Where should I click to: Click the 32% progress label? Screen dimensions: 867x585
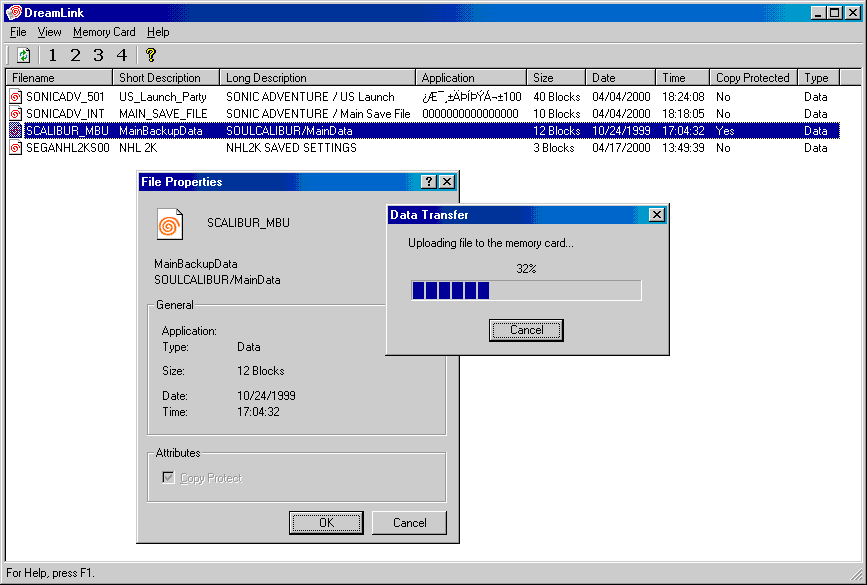pos(526,269)
